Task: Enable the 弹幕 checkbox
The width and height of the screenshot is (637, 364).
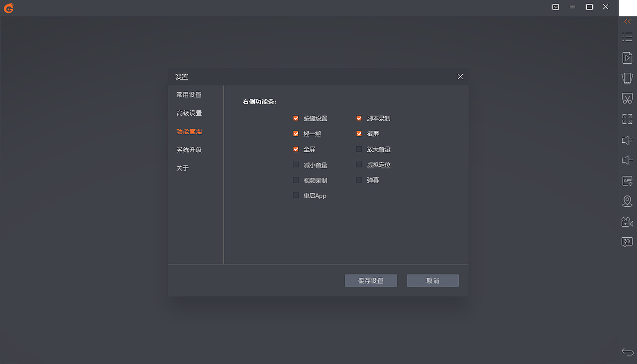Action: click(x=359, y=180)
